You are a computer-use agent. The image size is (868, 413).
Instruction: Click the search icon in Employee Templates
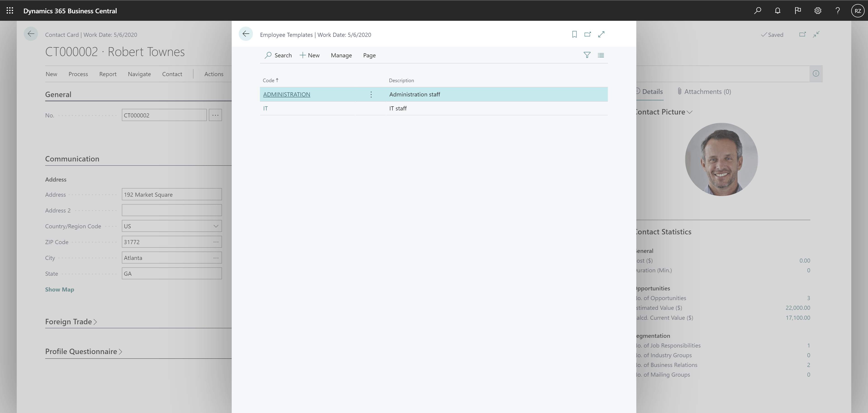(x=268, y=55)
